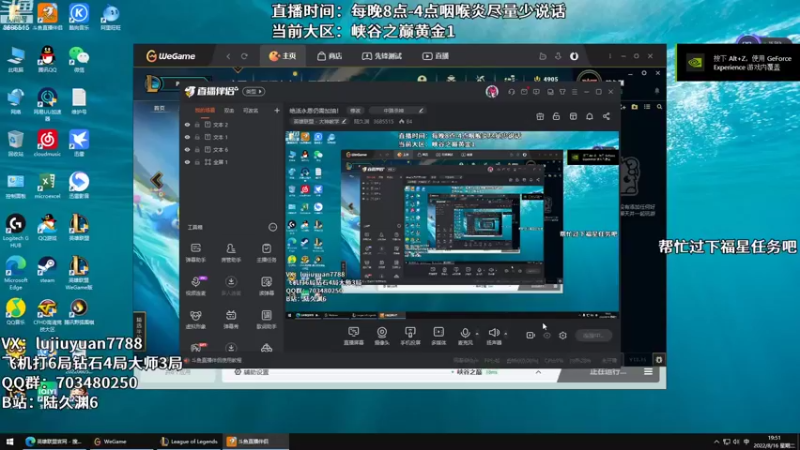Toggle visibility of layer 文本 2
Image resolution: width=800 pixels, height=450 pixels.
pos(187,124)
